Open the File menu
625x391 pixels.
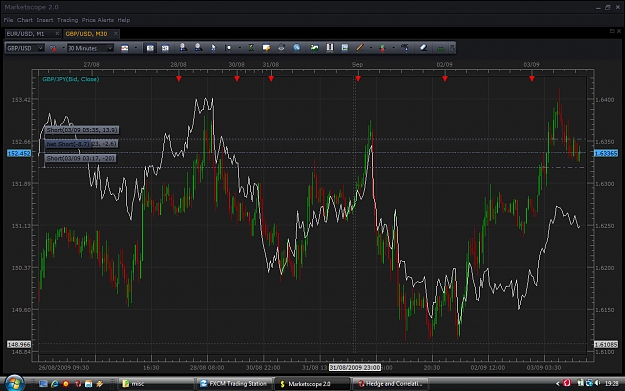coord(8,20)
